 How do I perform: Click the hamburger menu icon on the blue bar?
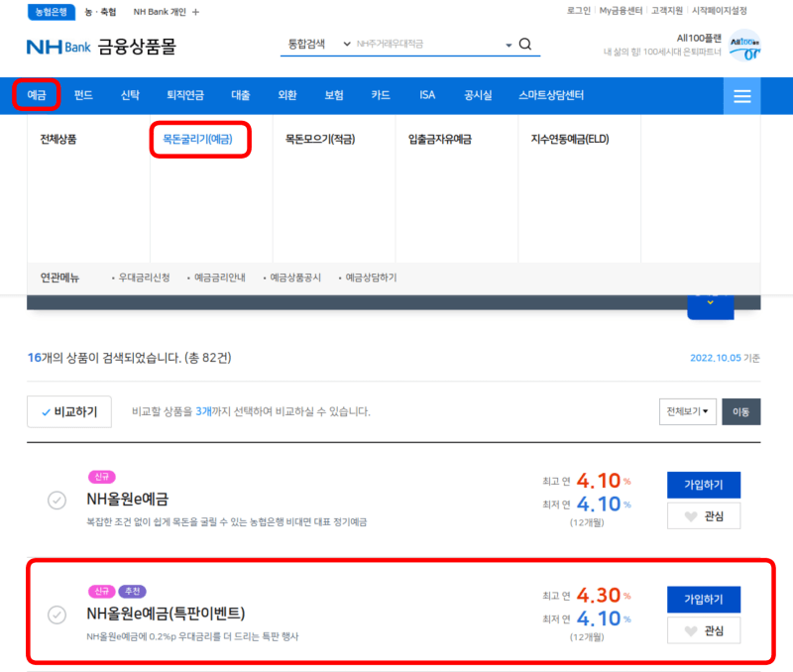(741, 95)
